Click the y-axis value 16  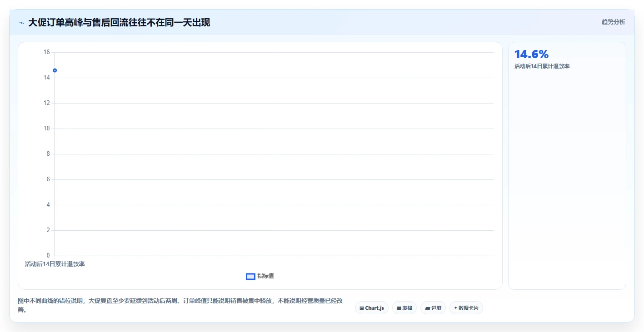pyautogui.click(x=46, y=52)
